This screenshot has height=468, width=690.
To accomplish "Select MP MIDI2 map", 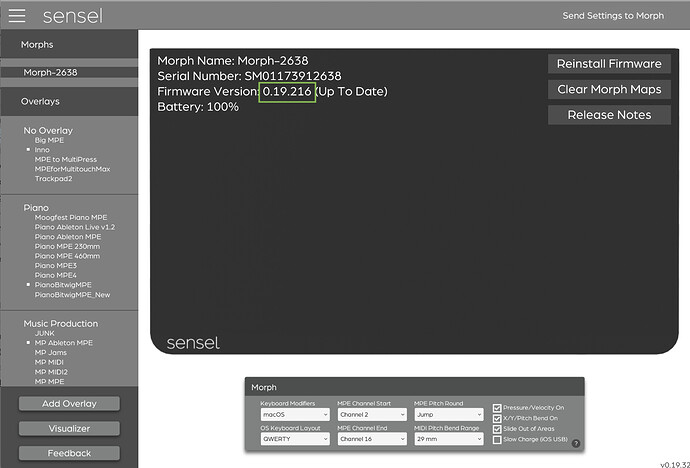I will click(x=51, y=372).
